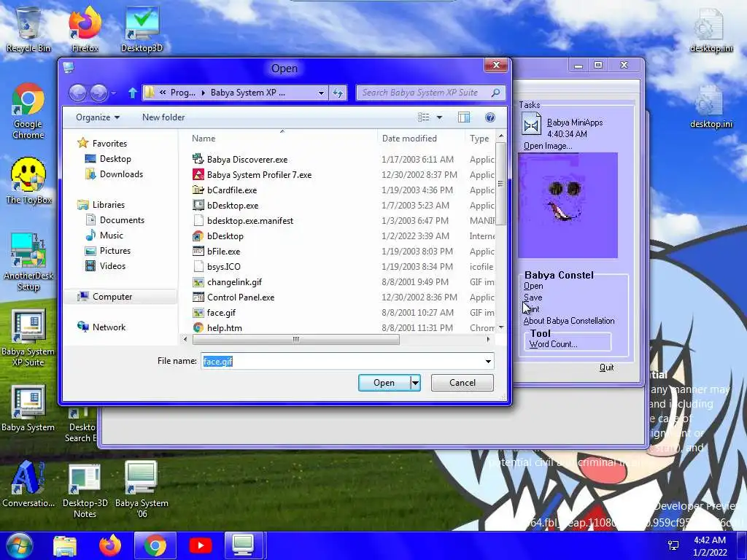Open the Babya System desktop icon
This screenshot has height=560, width=747.
pos(28,408)
